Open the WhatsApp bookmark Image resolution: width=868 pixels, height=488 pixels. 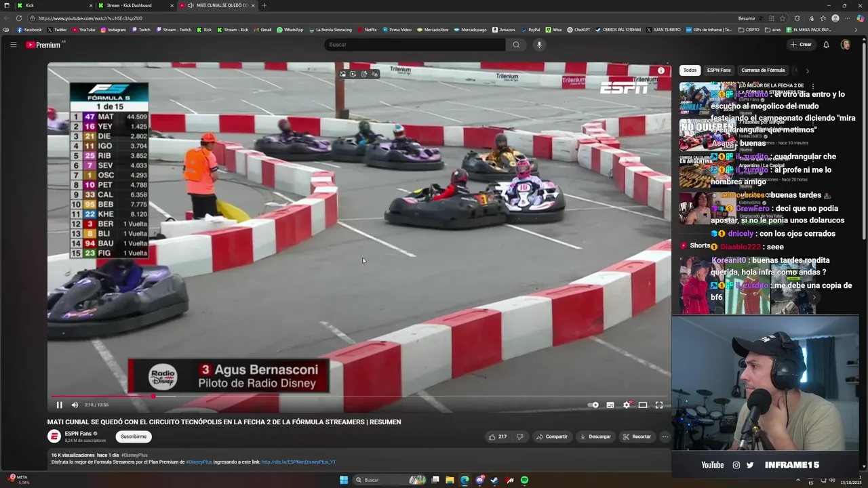click(290, 30)
